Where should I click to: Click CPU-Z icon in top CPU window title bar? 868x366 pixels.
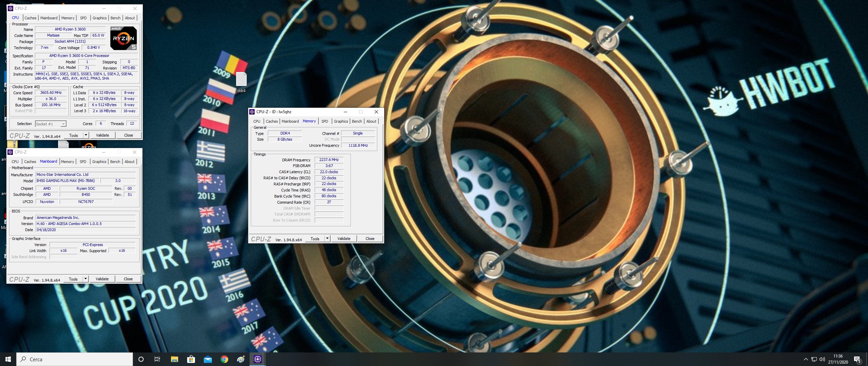(11, 8)
